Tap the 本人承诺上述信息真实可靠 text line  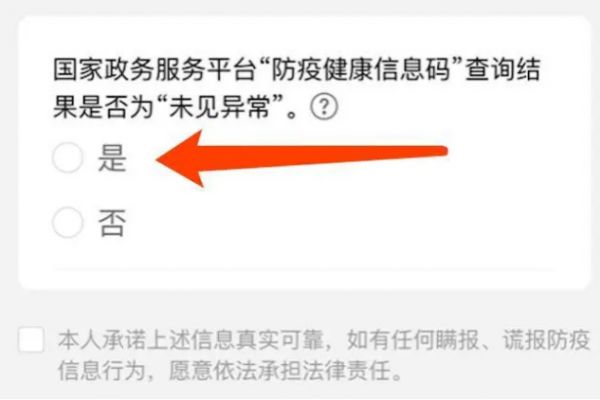pos(191,340)
